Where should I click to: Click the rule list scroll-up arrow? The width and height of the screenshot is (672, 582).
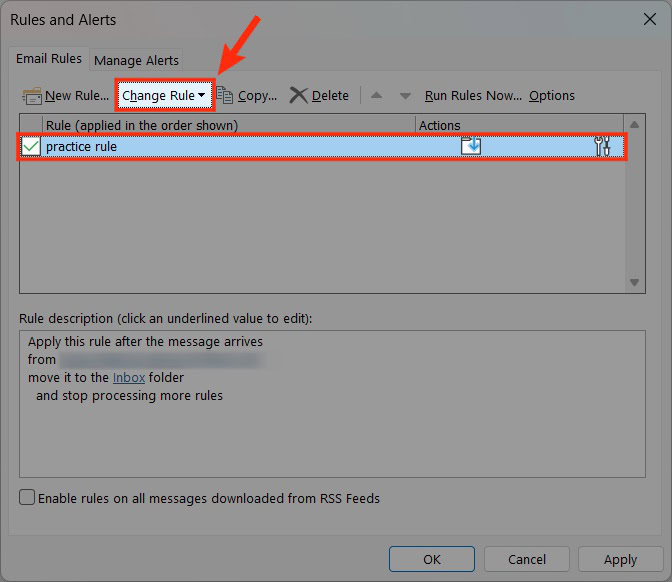coord(635,125)
